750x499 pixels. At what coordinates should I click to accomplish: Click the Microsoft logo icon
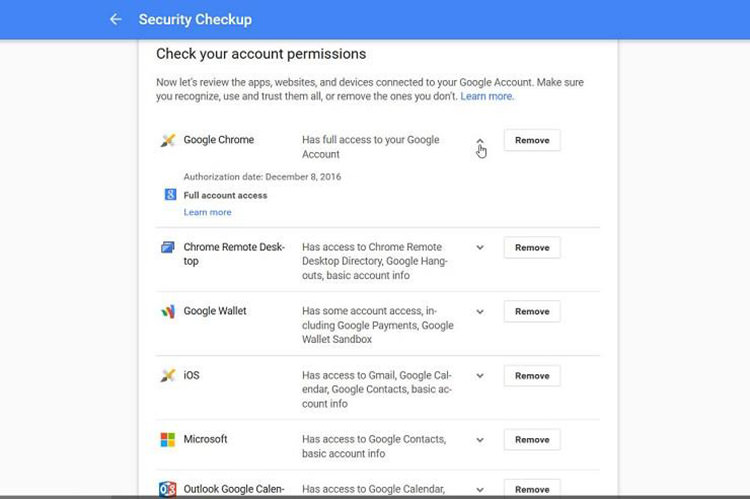(168, 440)
